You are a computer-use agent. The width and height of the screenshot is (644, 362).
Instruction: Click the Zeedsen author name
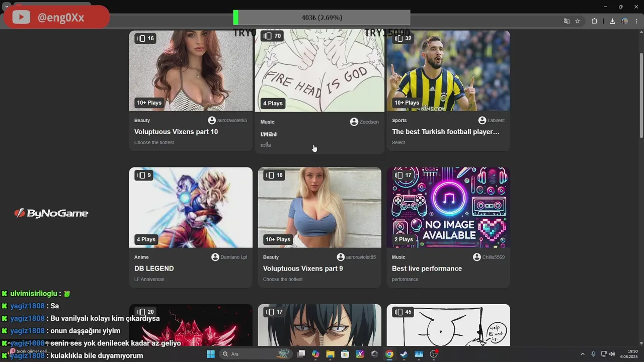click(369, 122)
